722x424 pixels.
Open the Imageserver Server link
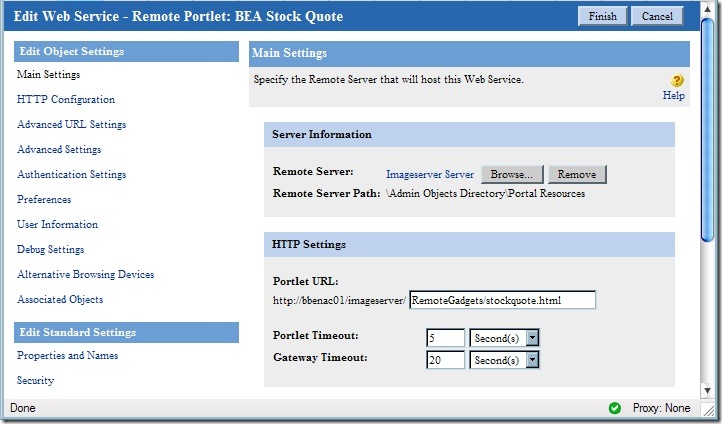point(429,174)
